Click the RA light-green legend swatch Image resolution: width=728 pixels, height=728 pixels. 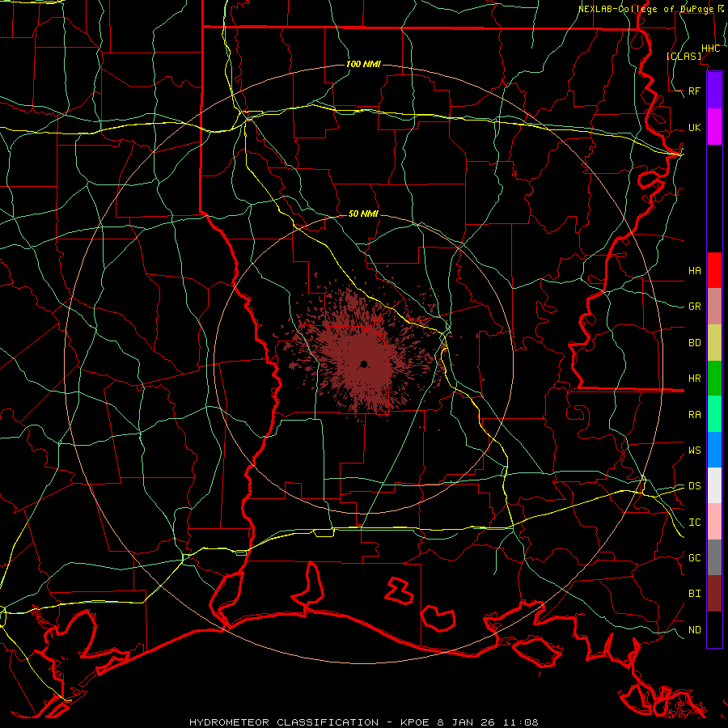pos(714,414)
